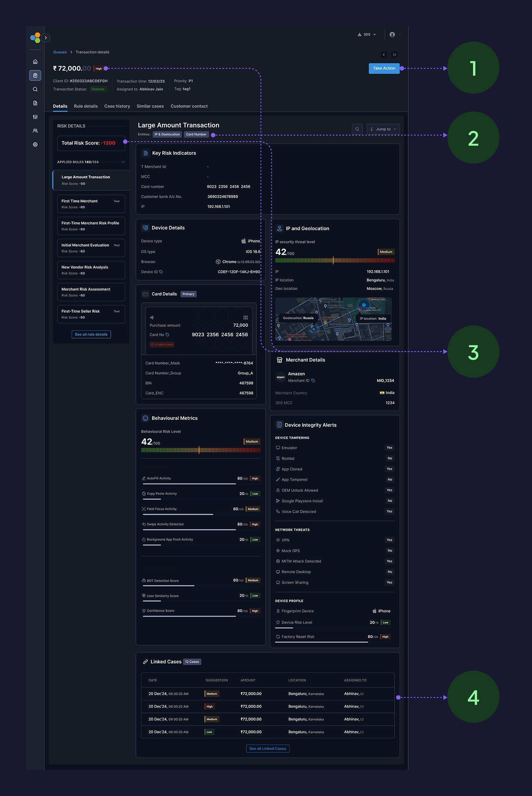Select the First Time Merchant rule card
Image resolution: width=532 pixels, height=796 pixels.
pyautogui.click(x=91, y=204)
